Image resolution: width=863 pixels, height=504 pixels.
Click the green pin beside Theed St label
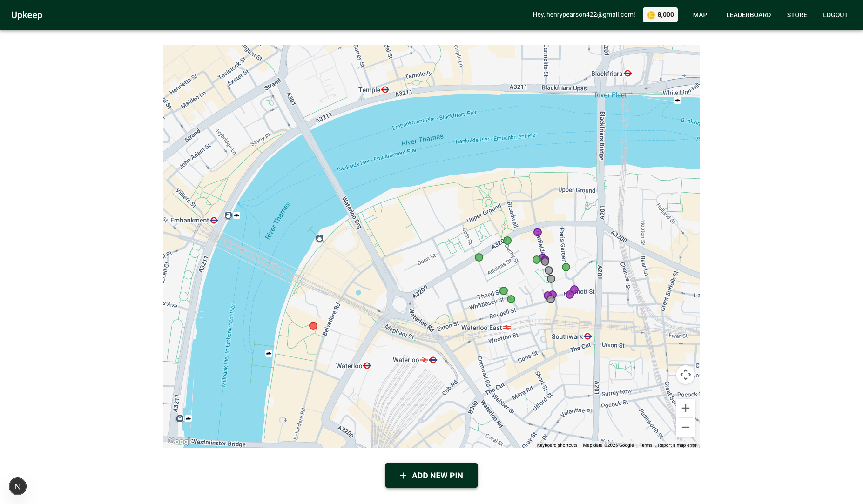tap(504, 291)
